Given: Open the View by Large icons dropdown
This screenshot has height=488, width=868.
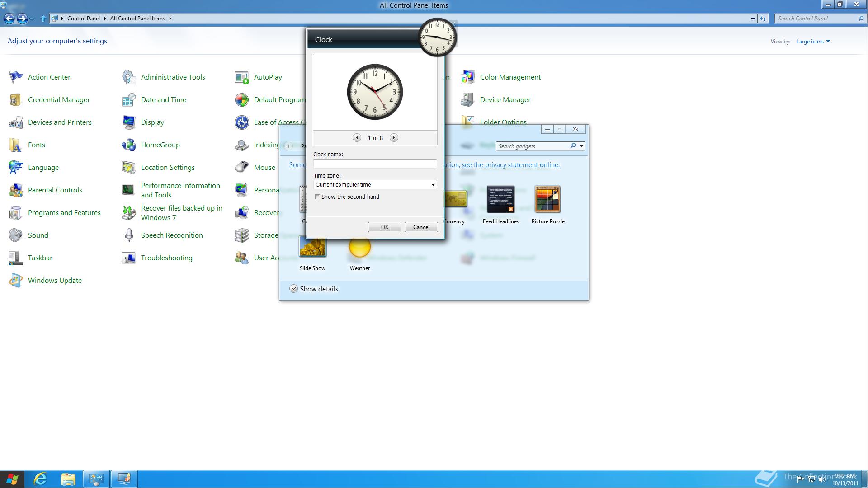Looking at the screenshot, I should pos(813,42).
